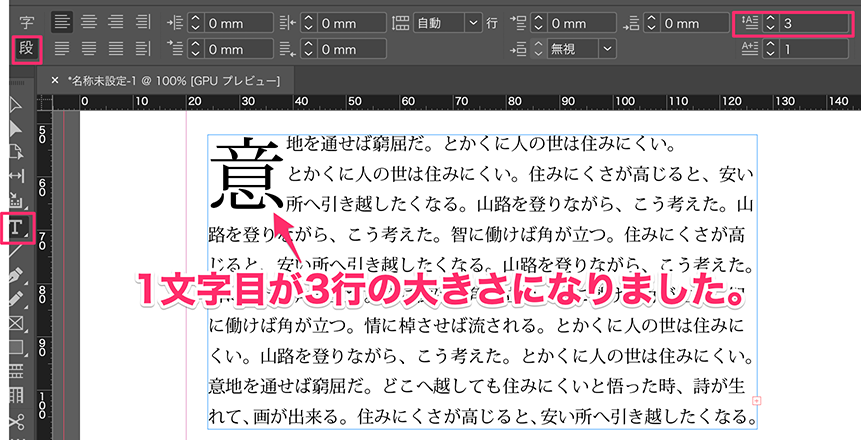Justify with last line centered

pyautogui.click(x=89, y=48)
